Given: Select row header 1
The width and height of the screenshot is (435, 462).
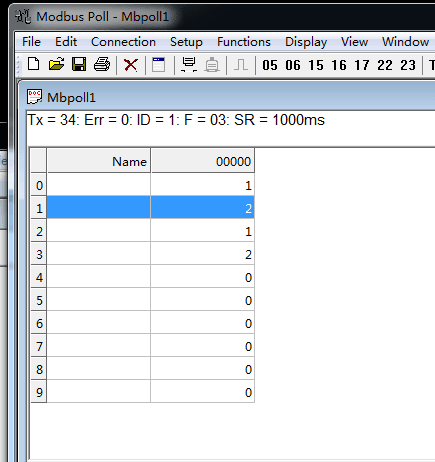Looking at the screenshot, I should click(x=39, y=208).
